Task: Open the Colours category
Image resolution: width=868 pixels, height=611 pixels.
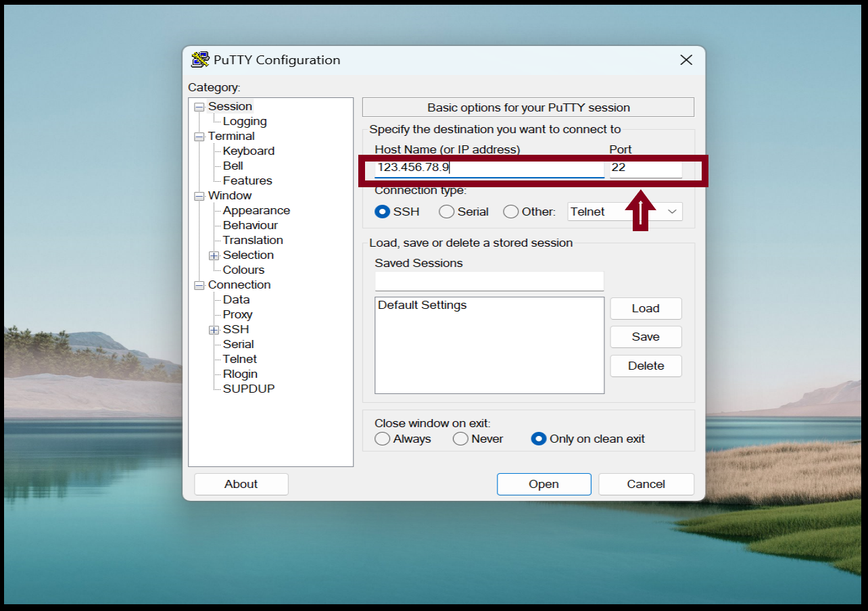Action: click(x=243, y=270)
